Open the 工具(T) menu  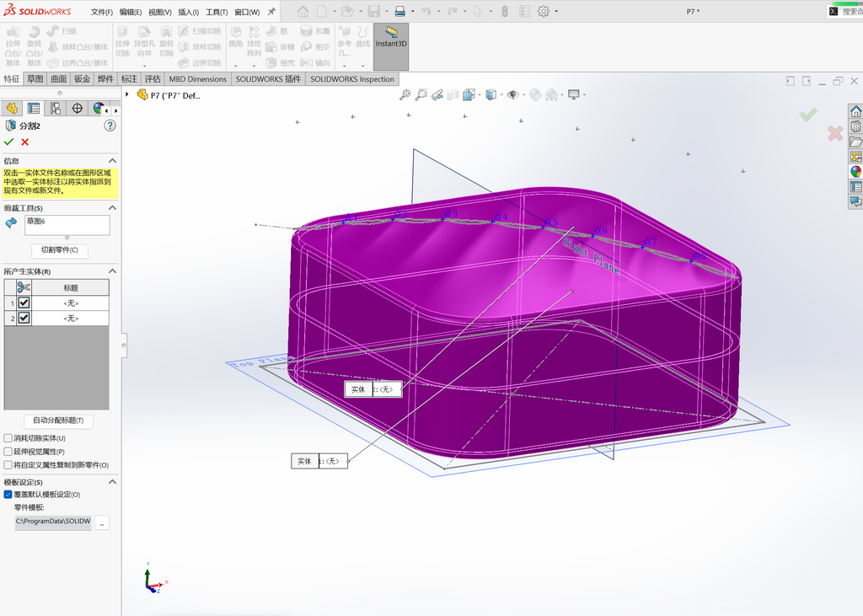(217, 12)
